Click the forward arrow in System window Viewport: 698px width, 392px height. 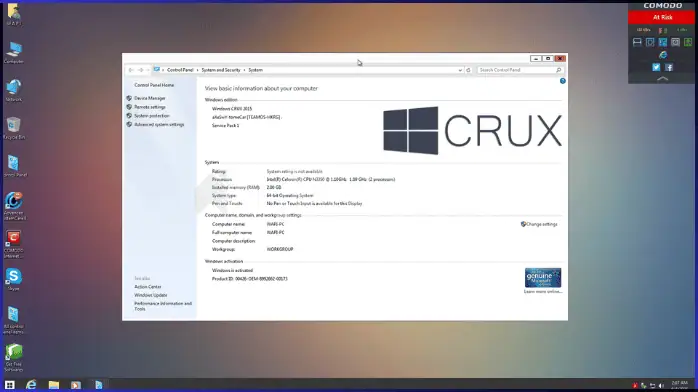(x=141, y=70)
